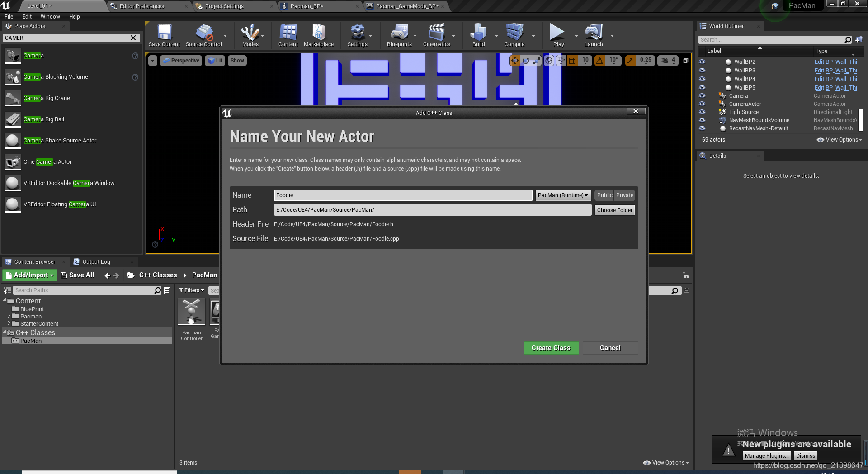Open the Blueprints toolbar icon
This screenshot has height=474, width=868.
pyautogui.click(x=399, y=35)
